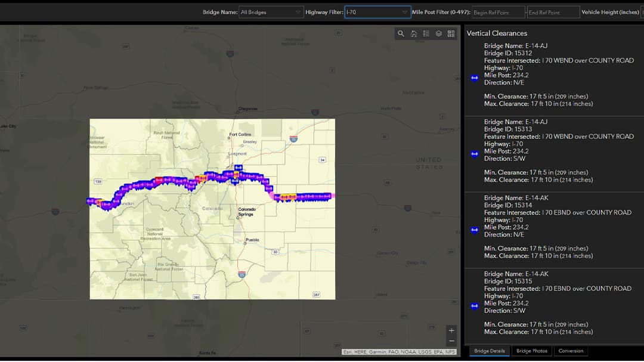Open the Legend icon on the map toolbar
The height and width of the screenshot is (362, 644).
coord(426,33)
